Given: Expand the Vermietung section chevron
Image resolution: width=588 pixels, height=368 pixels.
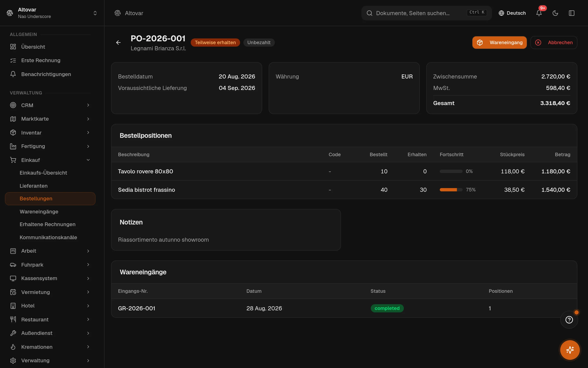Looking at the screenshot, I should (x=88, y=292).
